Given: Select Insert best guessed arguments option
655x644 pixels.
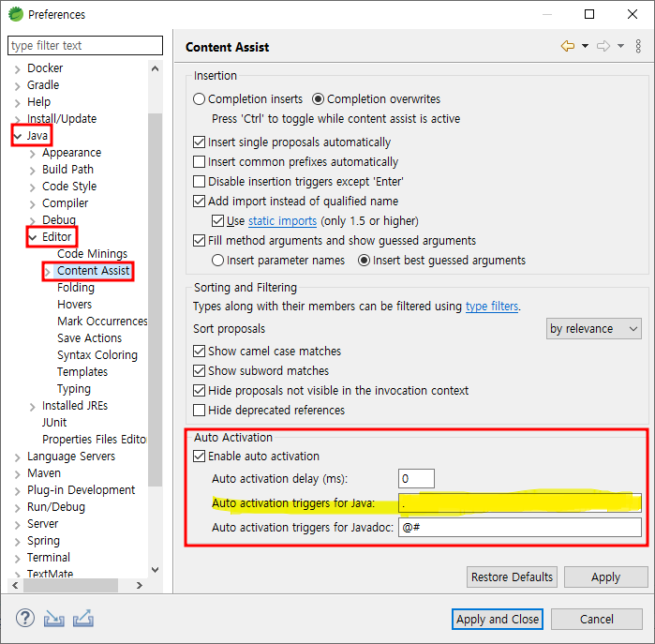Looking at the screenshot, I should coord(365,261).
